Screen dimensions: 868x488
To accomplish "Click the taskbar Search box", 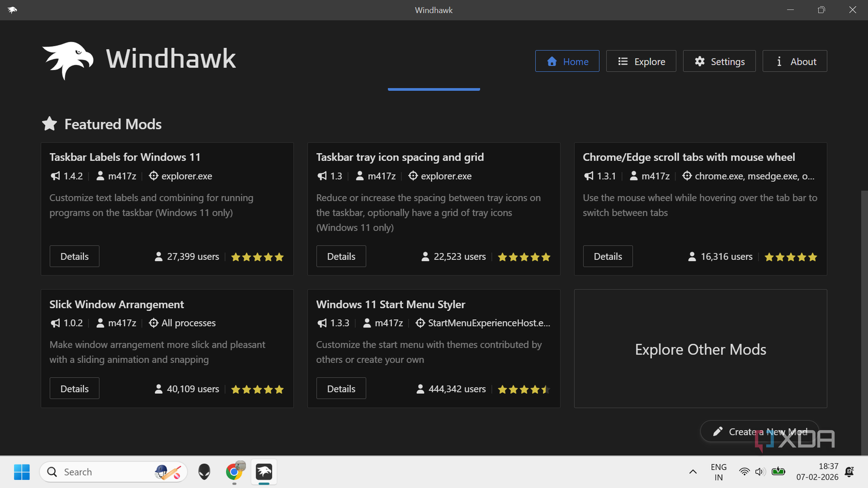I will [114, 472].
